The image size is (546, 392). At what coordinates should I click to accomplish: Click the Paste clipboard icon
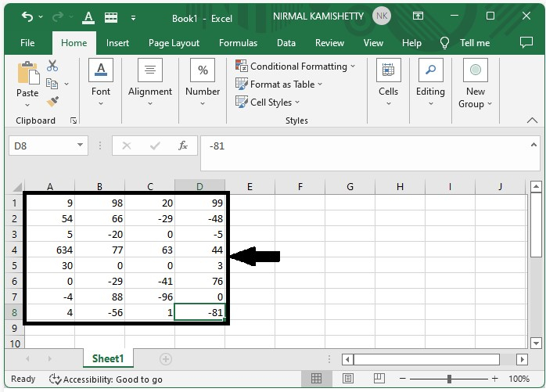pos(27,74)
